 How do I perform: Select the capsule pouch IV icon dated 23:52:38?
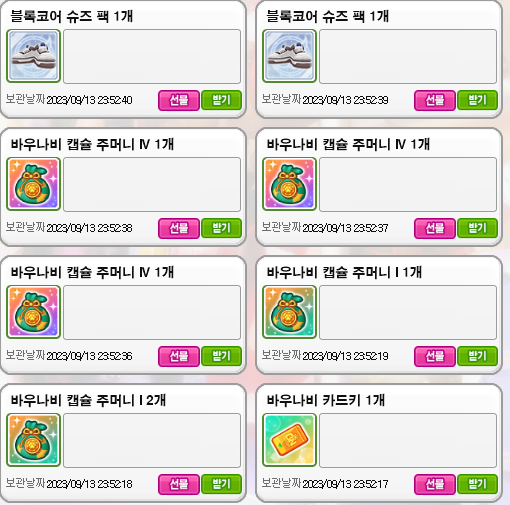(x=34, y=184)
